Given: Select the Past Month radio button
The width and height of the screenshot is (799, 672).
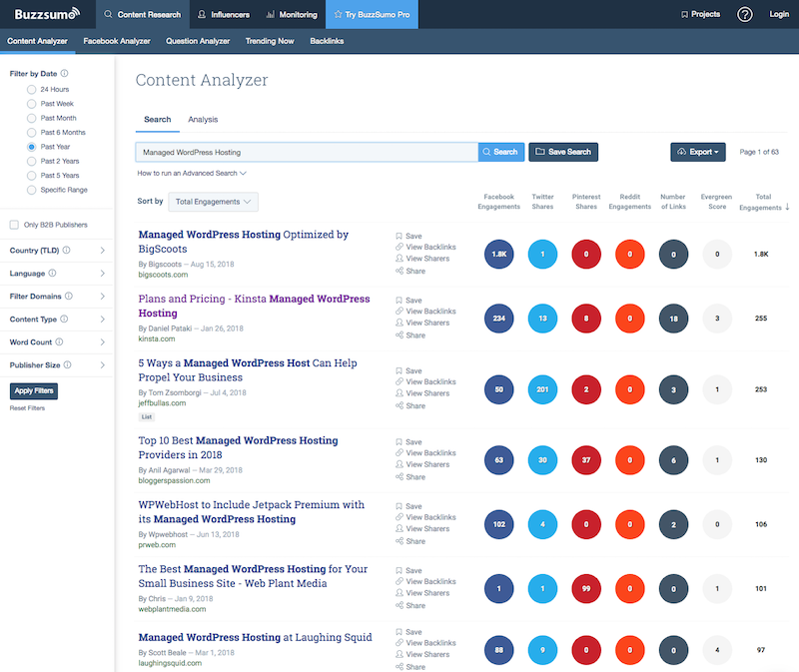Looking at the screenshot, I should pos(32,118).
